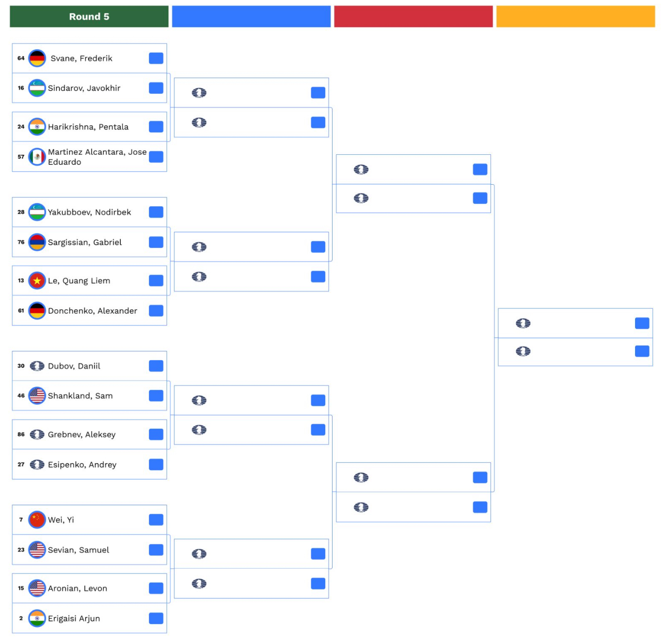Click Mexico flag beside Martinez Alcantara
The image size is (665, 644).
37,157
